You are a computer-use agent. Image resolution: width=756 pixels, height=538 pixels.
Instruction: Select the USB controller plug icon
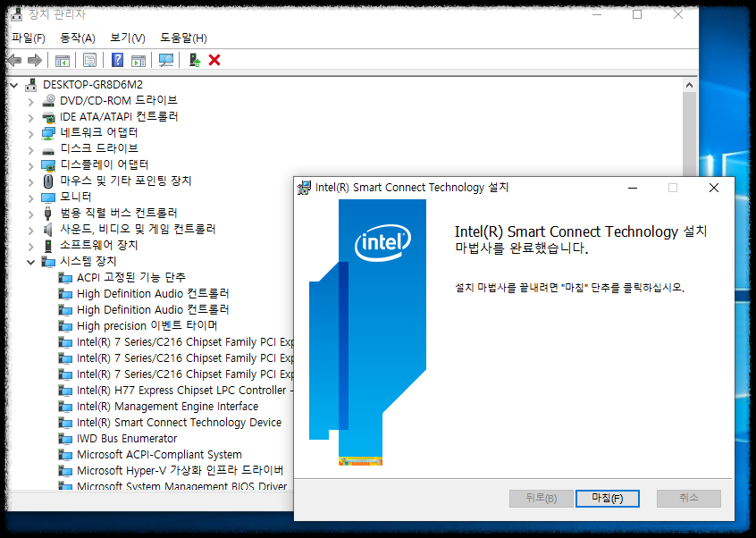(x=47, y=213)
